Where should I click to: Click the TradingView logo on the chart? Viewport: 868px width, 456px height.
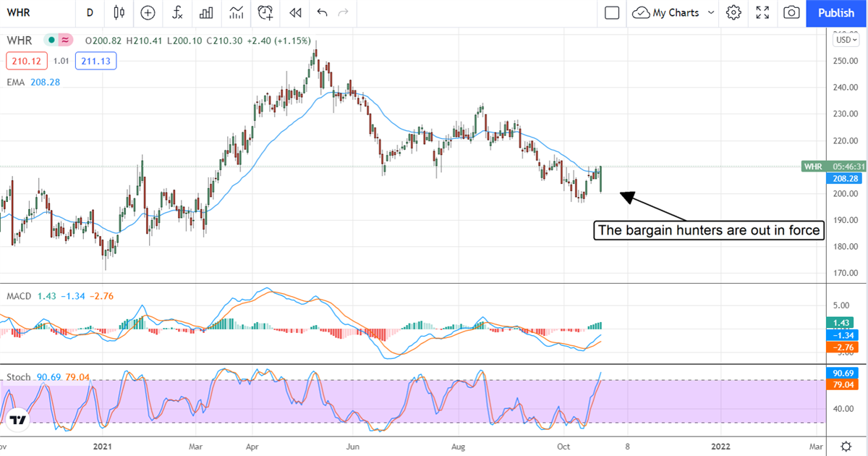18,421
